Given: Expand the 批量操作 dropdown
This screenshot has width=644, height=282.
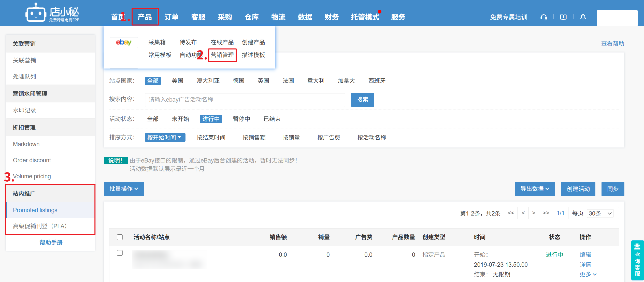Looking at the screenshot, I should coord(124,189).
